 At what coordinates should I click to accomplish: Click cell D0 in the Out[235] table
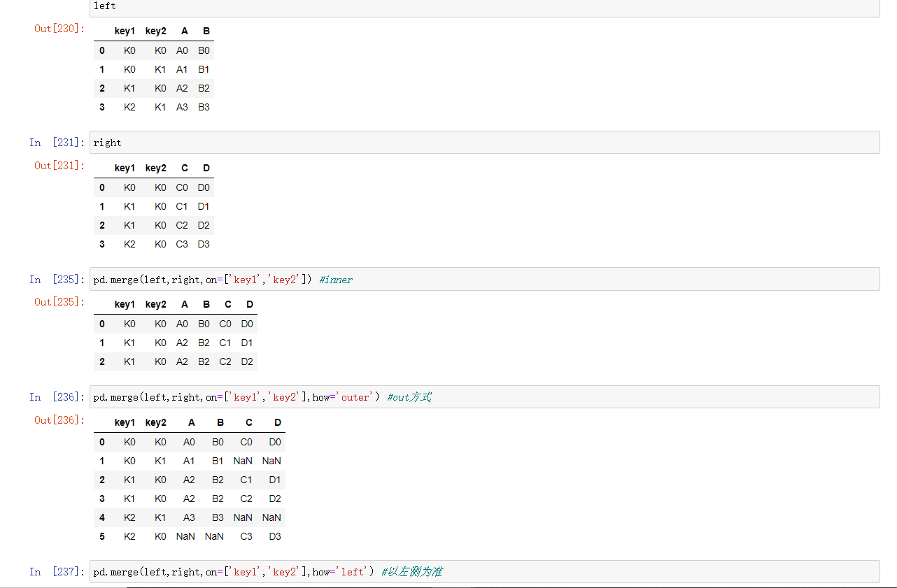[x=247, y=324]
